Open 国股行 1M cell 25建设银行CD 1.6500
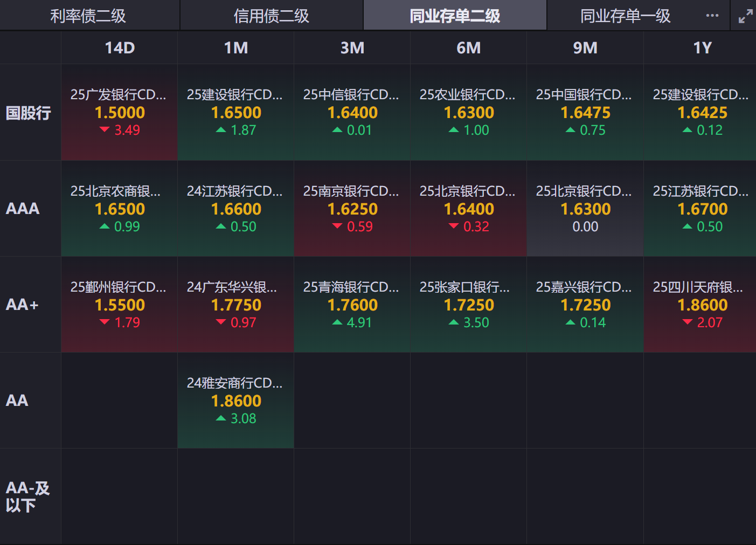The width and height of the screenshot is (756, 545). [236, 113]
